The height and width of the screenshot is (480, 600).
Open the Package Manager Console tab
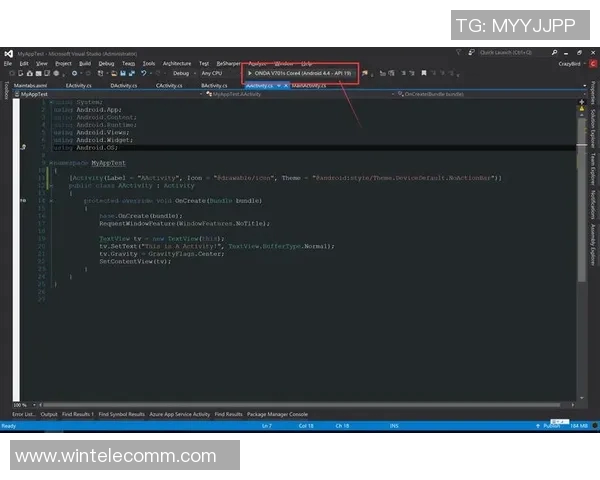277,414
